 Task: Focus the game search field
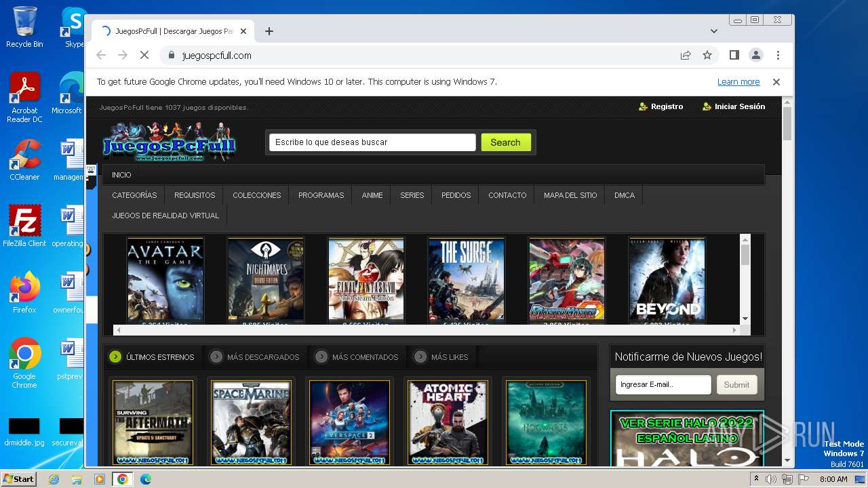372,142
